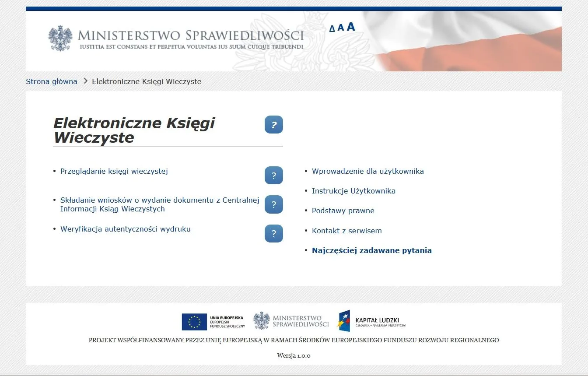The height and width of the screenshot is (376, 588).
Task: Enable the largest font size letter A
Action: point(350,27)
